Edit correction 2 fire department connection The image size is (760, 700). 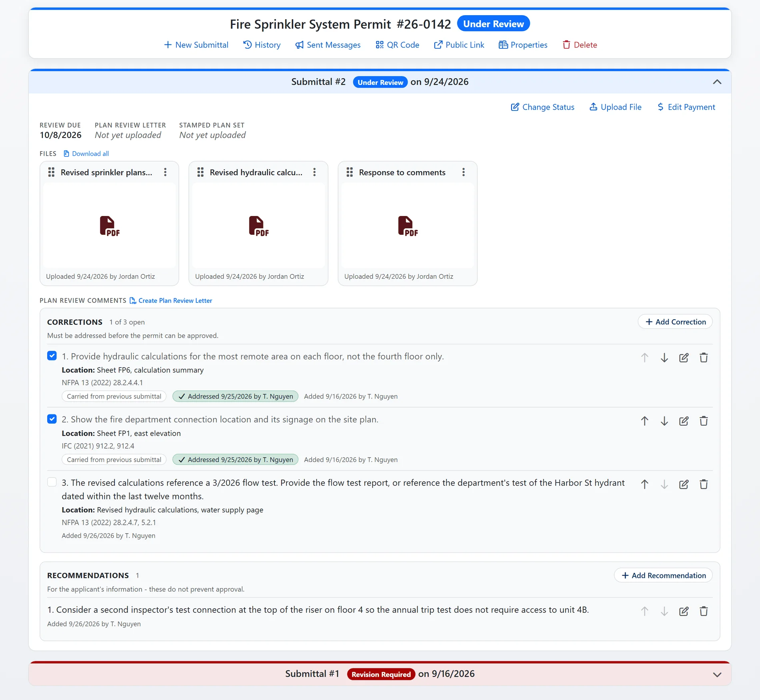click(x=684, y=421)
